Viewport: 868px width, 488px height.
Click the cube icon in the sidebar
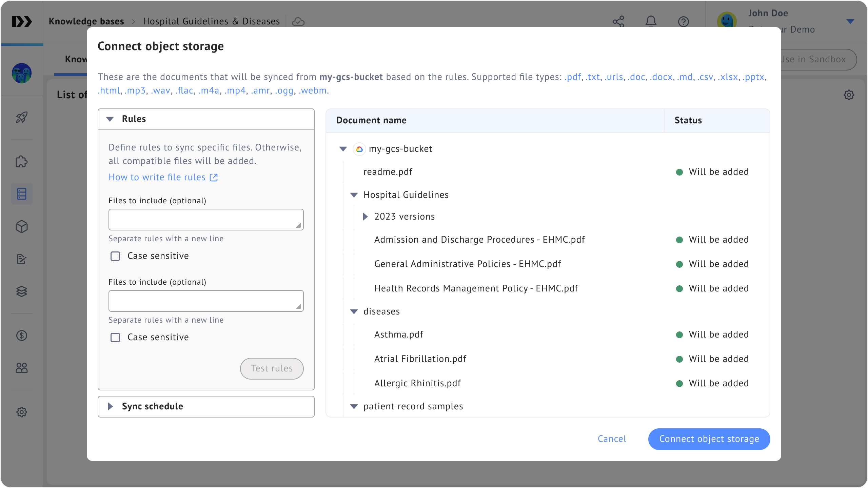(x=22, y=226)
